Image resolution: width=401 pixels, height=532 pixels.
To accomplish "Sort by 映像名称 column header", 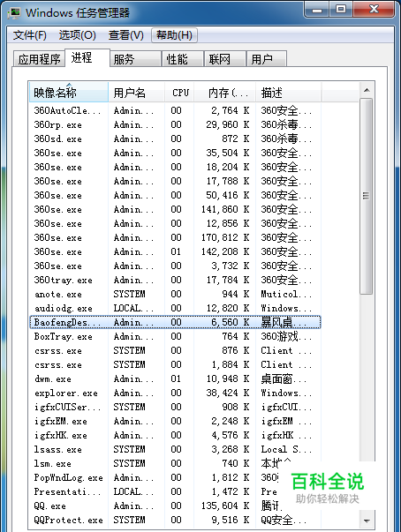I will point(69,93).
